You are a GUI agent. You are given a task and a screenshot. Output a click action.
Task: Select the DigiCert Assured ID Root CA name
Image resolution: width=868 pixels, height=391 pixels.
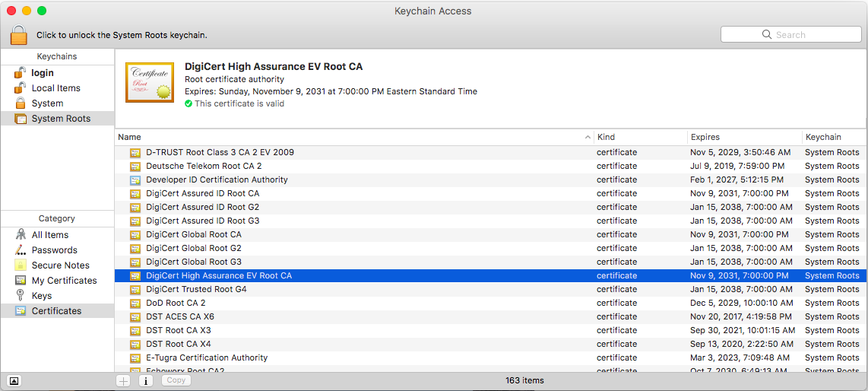tap(203, 194)
